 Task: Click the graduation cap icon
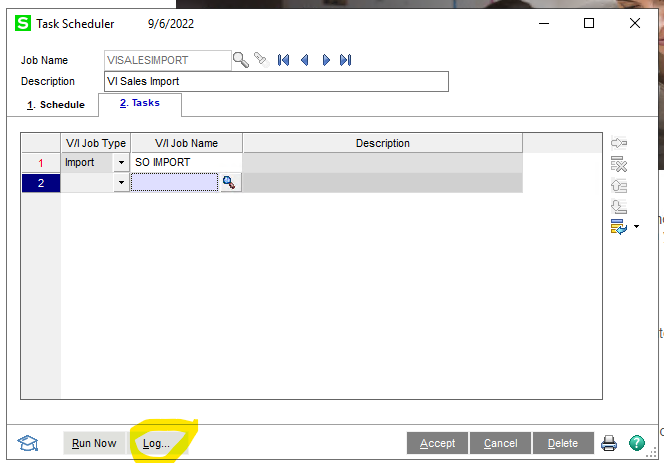28,443
